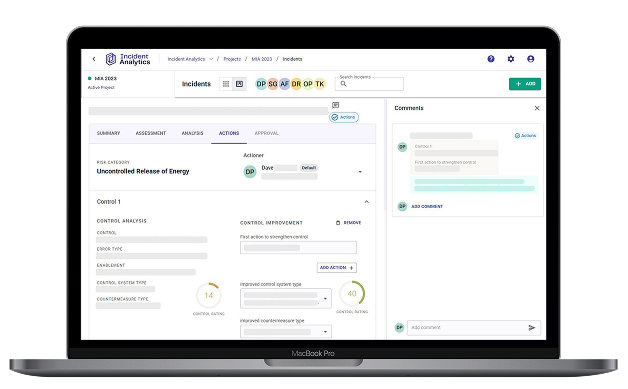
Task: Click the MIA 2023 active project label
Action: click(x=105, y=79)
